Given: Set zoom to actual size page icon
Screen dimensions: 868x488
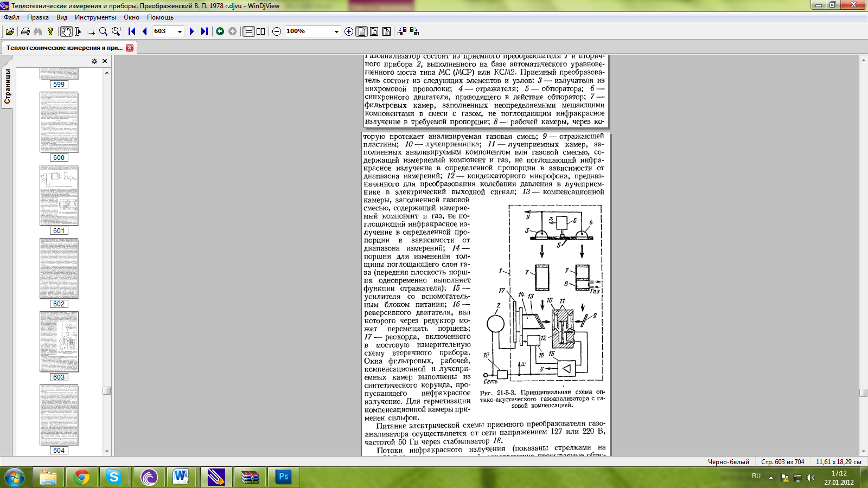Looking at the screenshot, I should (x=361, y=31).
